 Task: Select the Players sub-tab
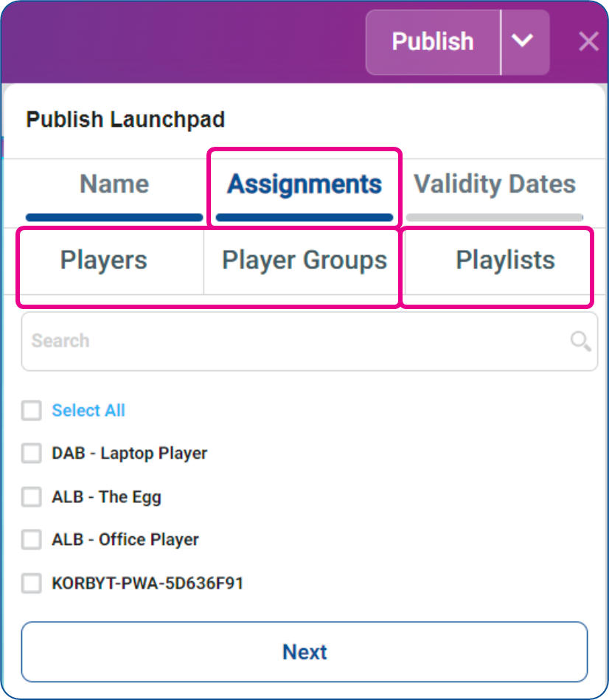[103, 260]
